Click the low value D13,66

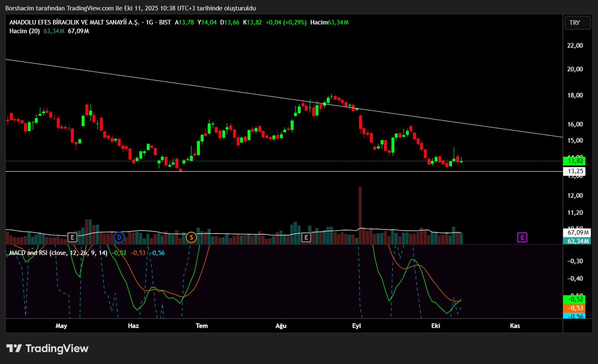pos(231,22)
